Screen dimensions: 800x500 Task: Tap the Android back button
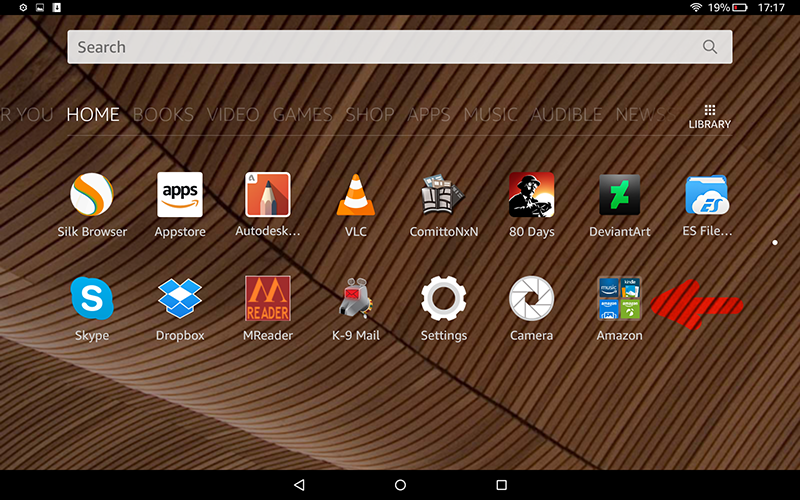(299, 484)
